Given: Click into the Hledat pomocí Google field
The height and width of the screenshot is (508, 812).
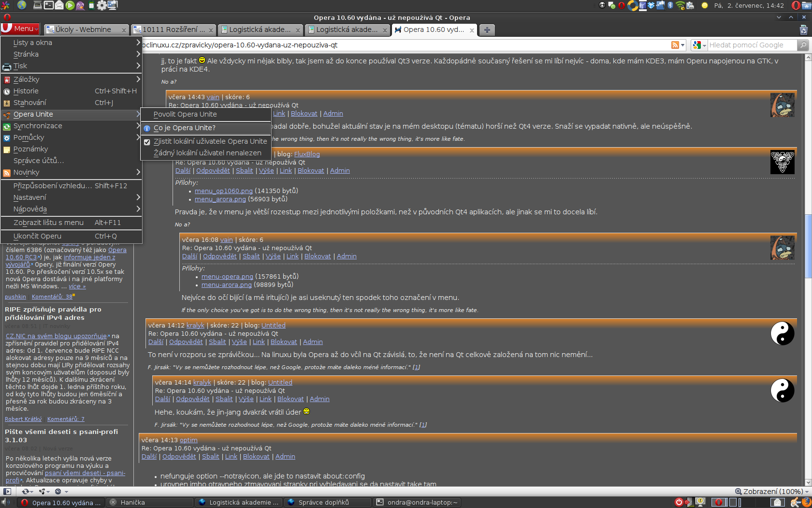Looking at the screenshot, I should (752, 45).
